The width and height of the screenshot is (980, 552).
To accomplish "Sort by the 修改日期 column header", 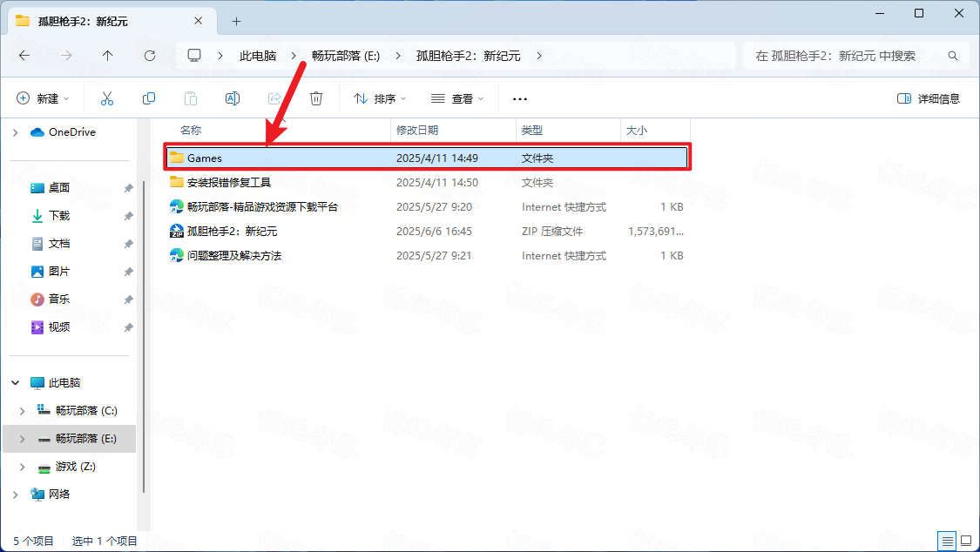I will (x=417, y=130).
